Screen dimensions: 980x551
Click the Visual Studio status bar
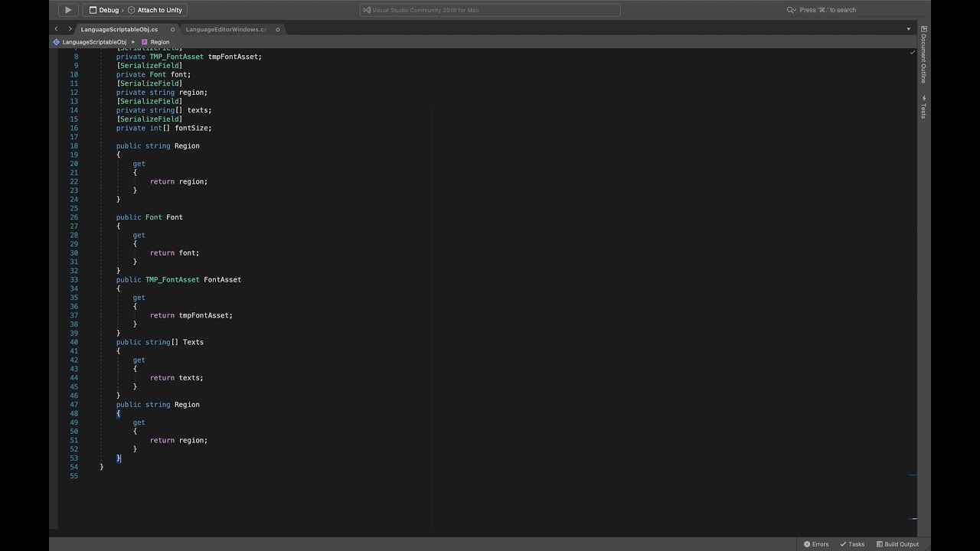pyautogui.click(x=490, y=10)
